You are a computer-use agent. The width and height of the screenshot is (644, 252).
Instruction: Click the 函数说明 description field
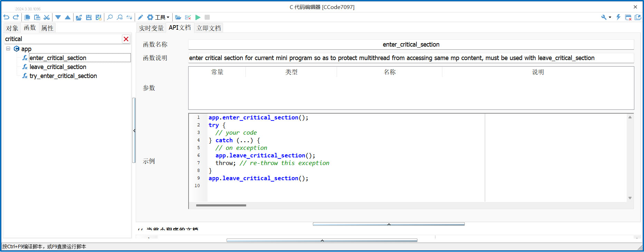[x=411, y=58]
